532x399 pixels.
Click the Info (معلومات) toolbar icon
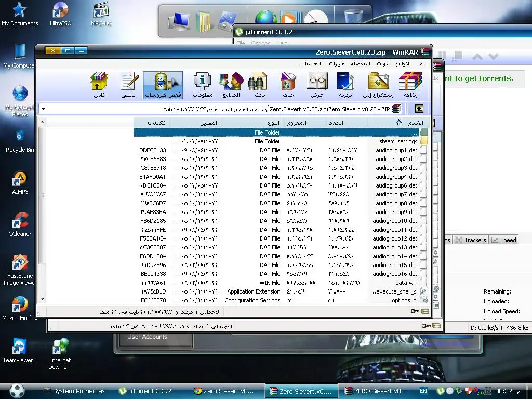(x=203, y=85)
